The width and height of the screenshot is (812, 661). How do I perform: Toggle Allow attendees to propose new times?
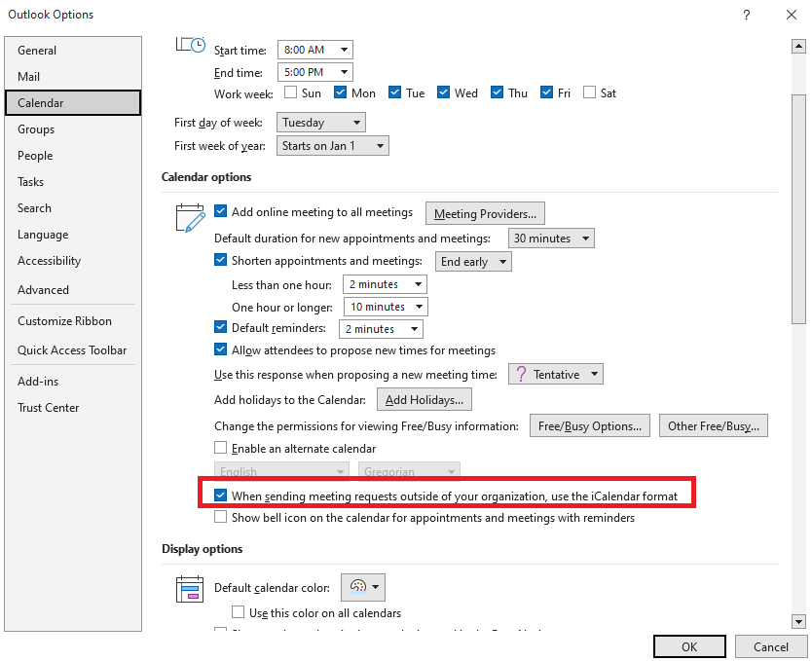(x=221, y=349)
